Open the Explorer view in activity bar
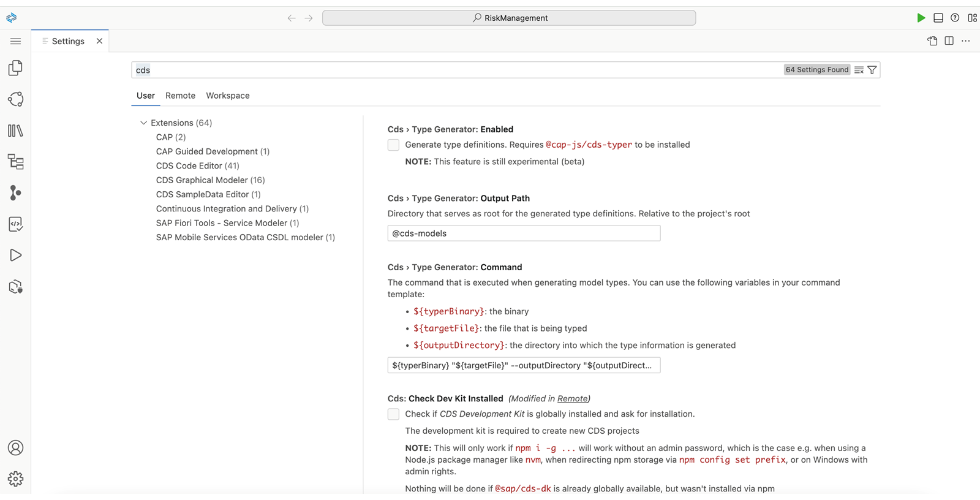Image resolution: width=980 pixels, height=500 pixels. (x=15, y=68)
